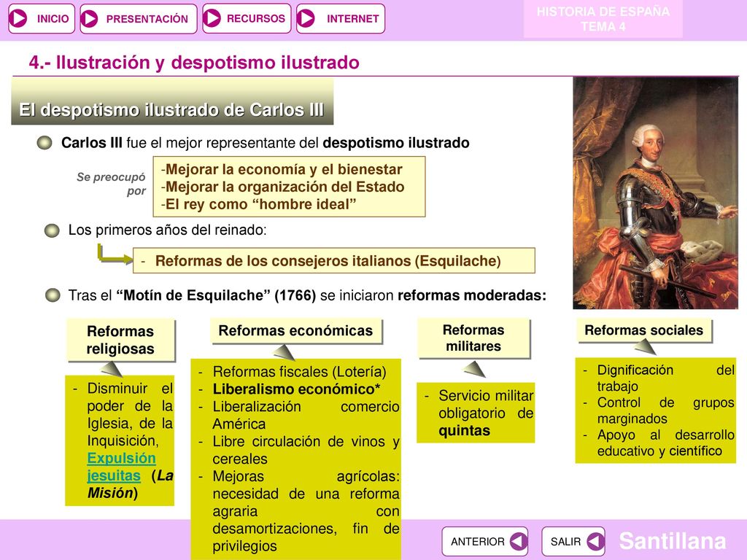This screenshot has width=747, height=560.
Task: Click 'HISTORIA DE ESPAÑA TEMA 4' header
Action: coord(603,19)
